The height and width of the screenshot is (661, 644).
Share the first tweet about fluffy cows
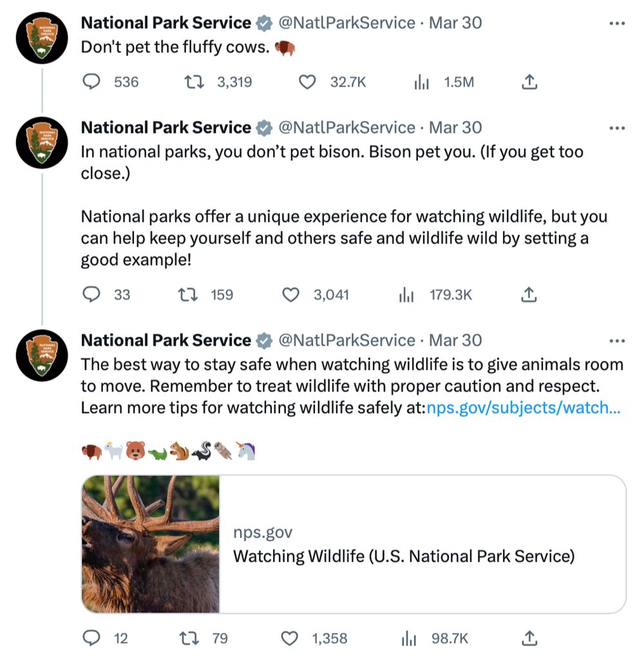[x=529, y=82]
